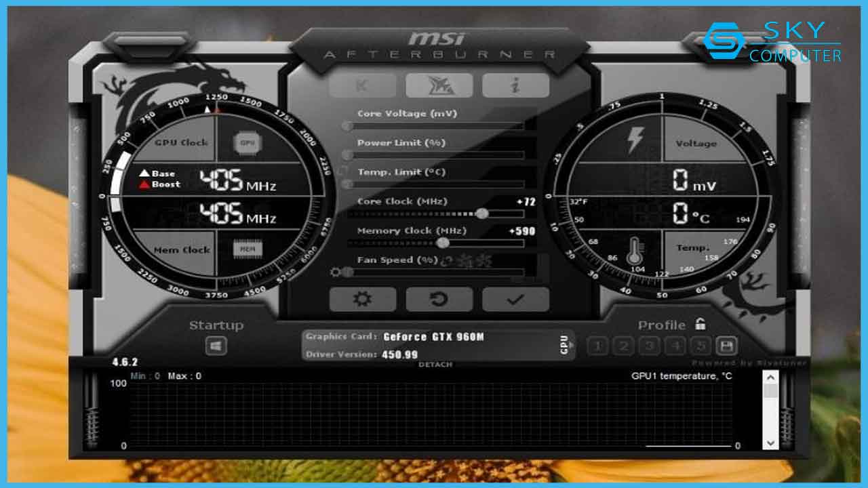Viewport: 868px width, 488px height.
Task: Toggle the fan sync icons beside Fan Speed
Action: point(467,260)
